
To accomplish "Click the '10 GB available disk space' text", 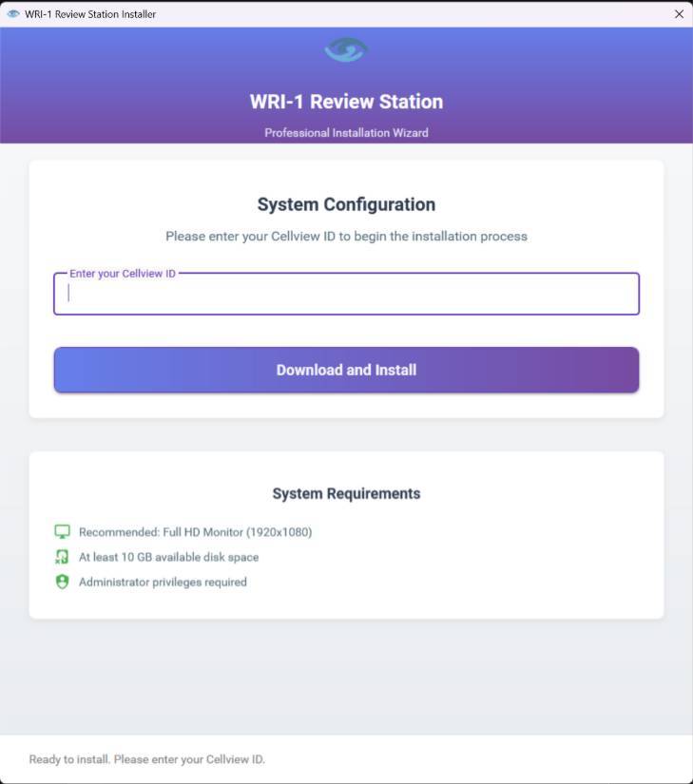I will [168, 557].
